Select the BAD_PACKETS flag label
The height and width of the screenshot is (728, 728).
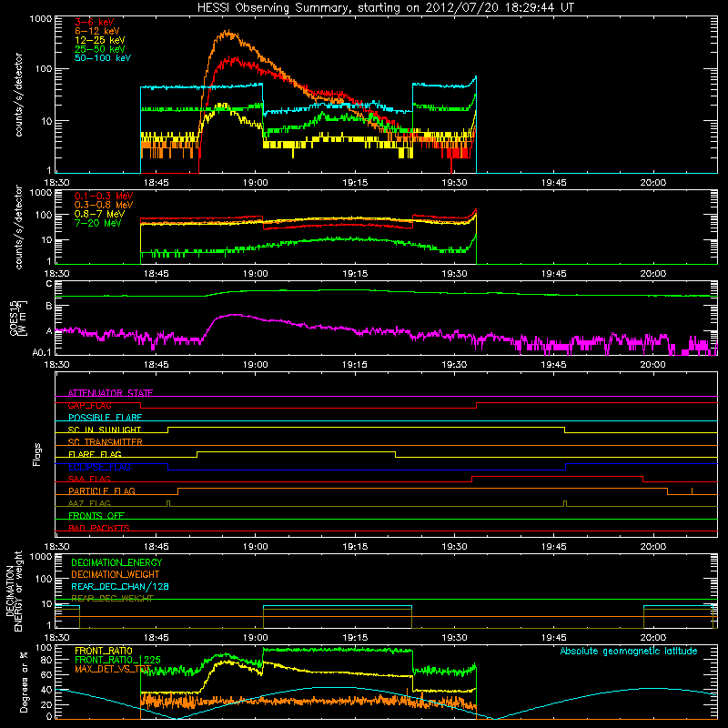click(99, 528)
